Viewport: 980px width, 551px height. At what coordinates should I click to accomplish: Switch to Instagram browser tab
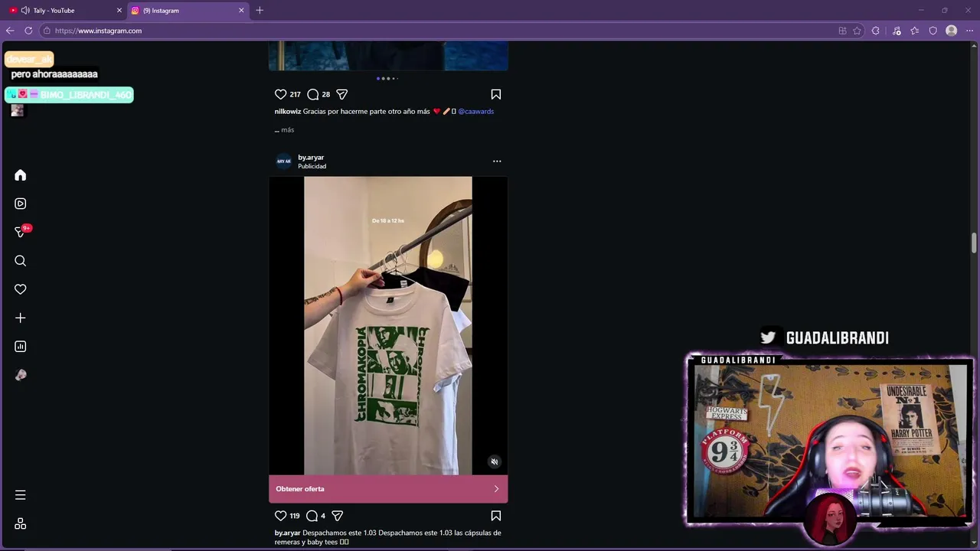click(188, 11)
